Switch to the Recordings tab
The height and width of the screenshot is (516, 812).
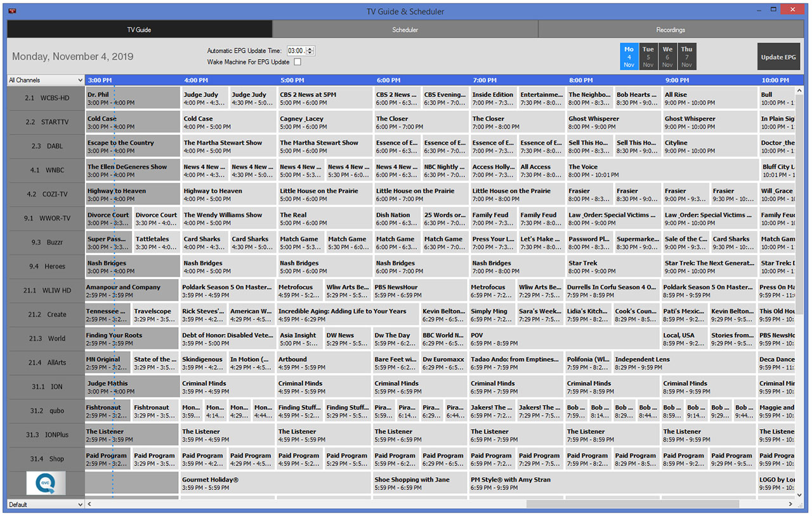(669, 29)
